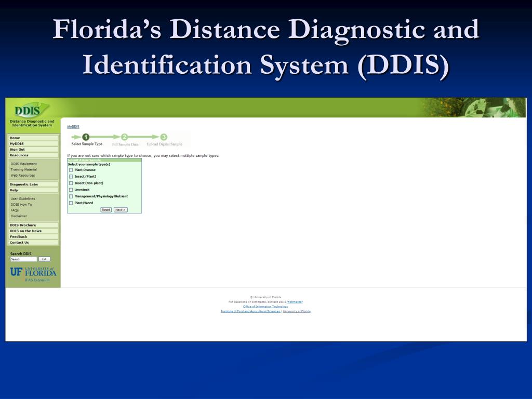Open Training Material submenu link
The width and height of the screenshot is (532, 399).
pyautogui.click(x=23, y=170)
